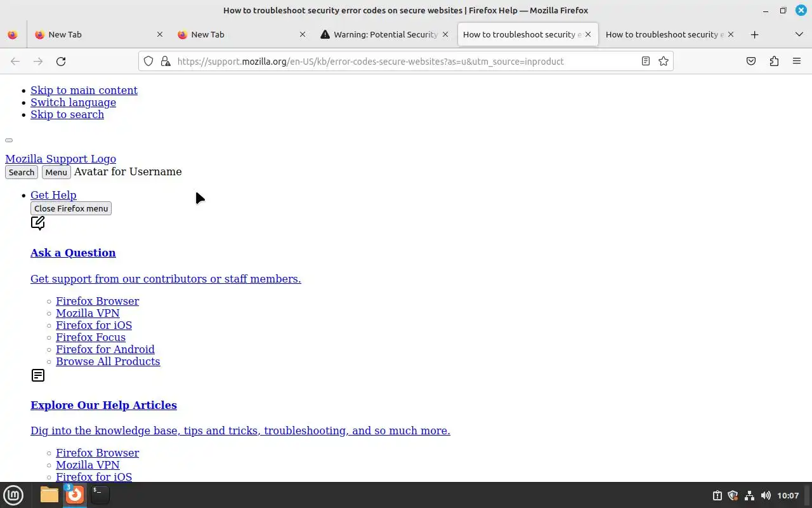812x508 pixels.
Task: Open the Files folder in taskbar
Action: 49,495
